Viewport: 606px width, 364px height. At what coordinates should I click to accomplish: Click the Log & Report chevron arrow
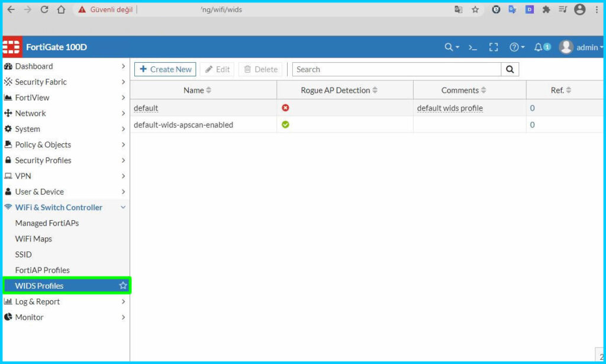(x=123, y=301)
